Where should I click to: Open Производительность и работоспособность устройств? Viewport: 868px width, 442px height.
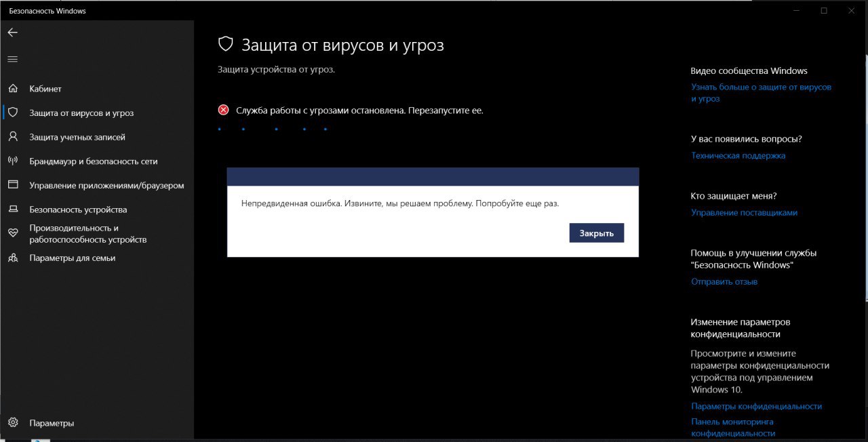[88, 234]
